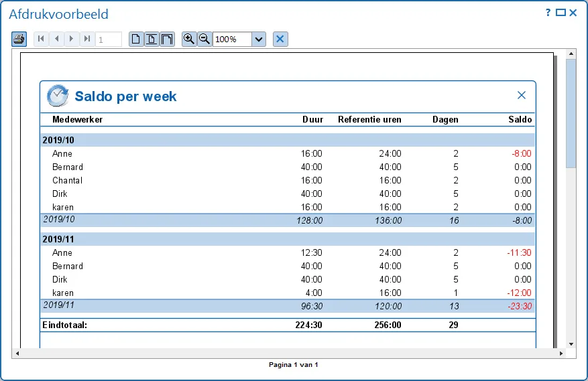
Task: Click the Duur column header
Action: (312, 119)
